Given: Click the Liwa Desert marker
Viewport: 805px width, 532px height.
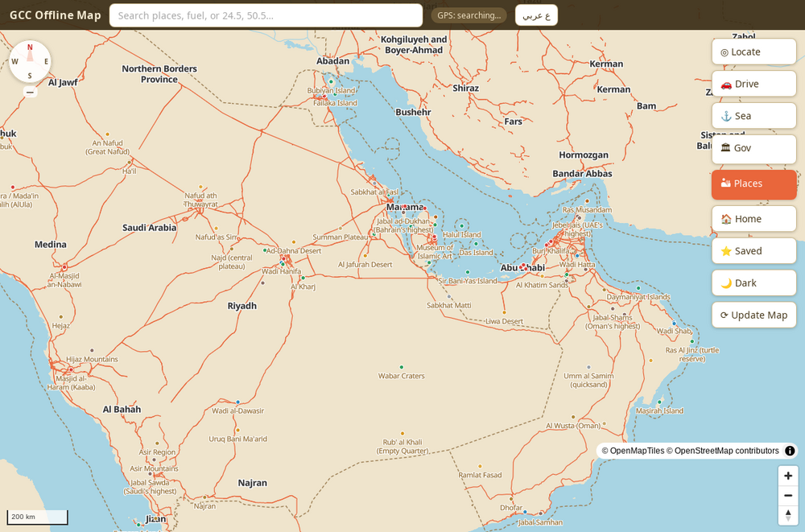Looking at the screenshot, I should pyautogui.click(x=504, y=312).
